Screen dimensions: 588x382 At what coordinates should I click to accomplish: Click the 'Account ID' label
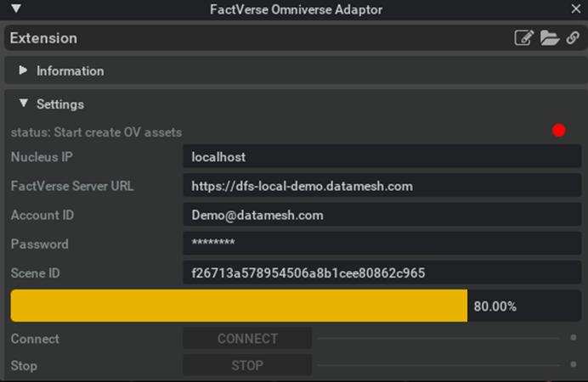pyautogui.click(x=42, y=215)
